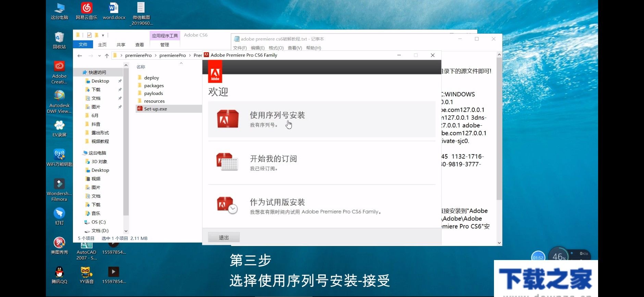Select Desktop under quick access
Screen dimensions: 644x297
[x=100, y=81]
